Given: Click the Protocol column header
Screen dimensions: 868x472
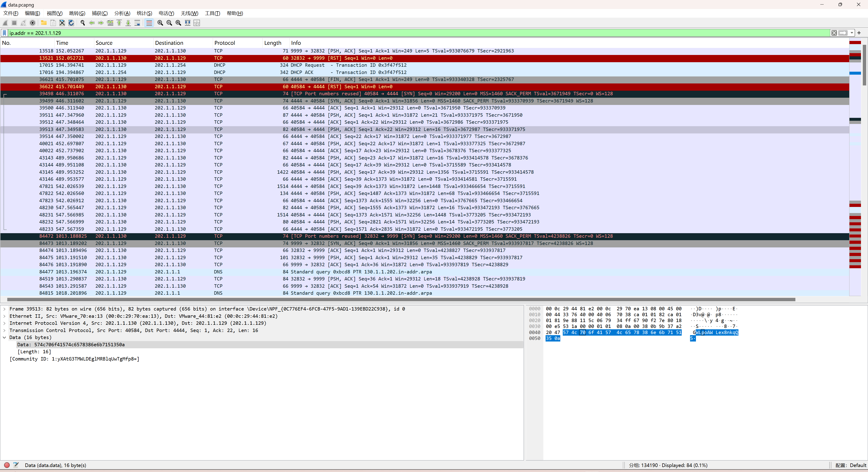Looking at the screenshot, I should (225, 43).
